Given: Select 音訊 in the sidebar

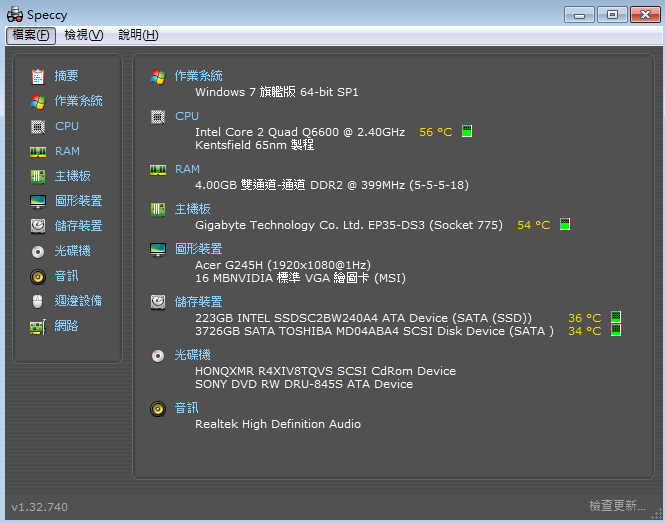Looking at the screenshot, I should pyautogui.click(x=67, y=276).
